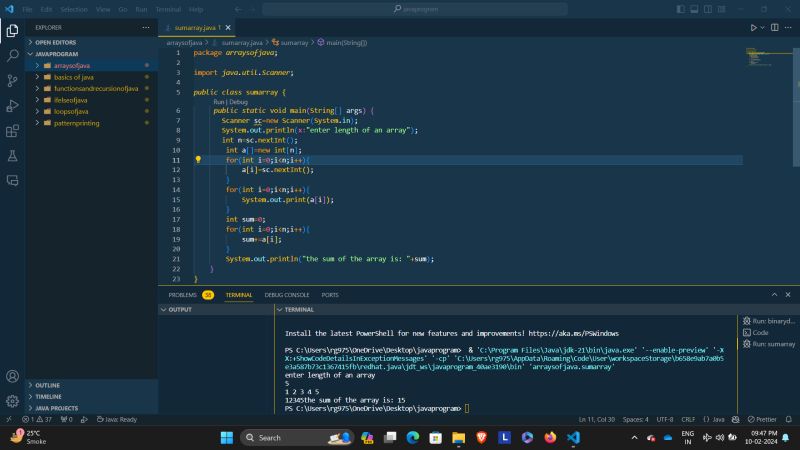
Task: Open Copilot/feedback icon in status bar
Action: click(735, 419)
